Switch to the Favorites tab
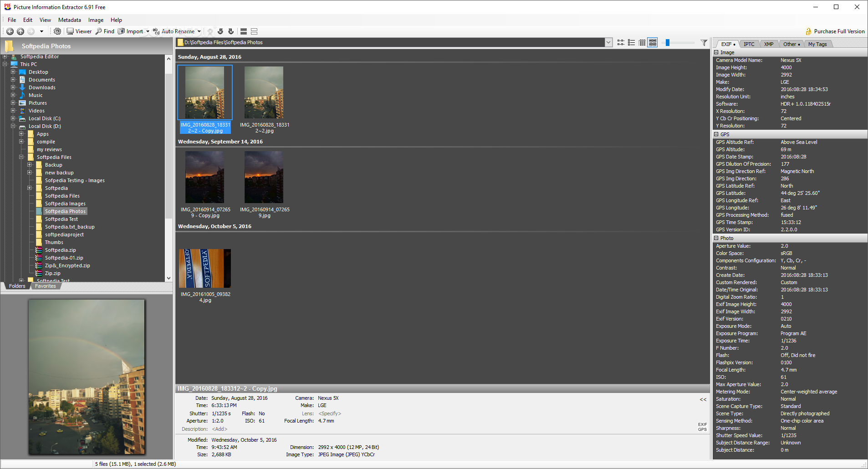 coord(45,286)
